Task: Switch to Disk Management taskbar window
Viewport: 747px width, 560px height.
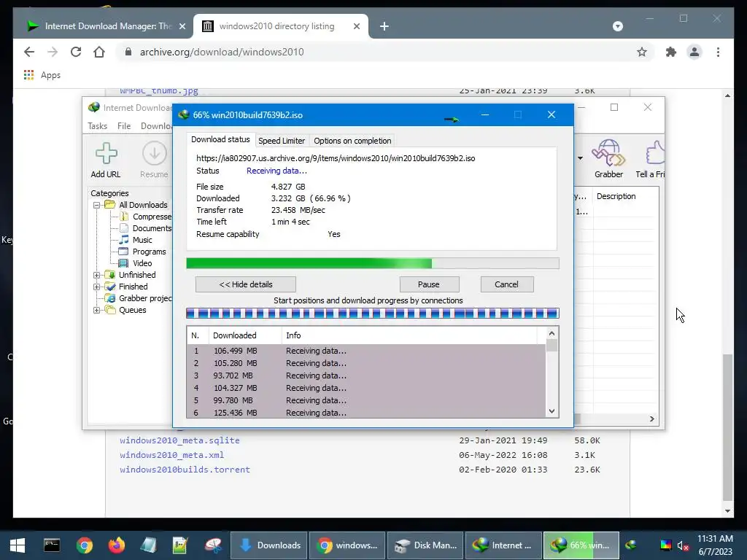Action: pyautogui.click(x=425, y=545)
